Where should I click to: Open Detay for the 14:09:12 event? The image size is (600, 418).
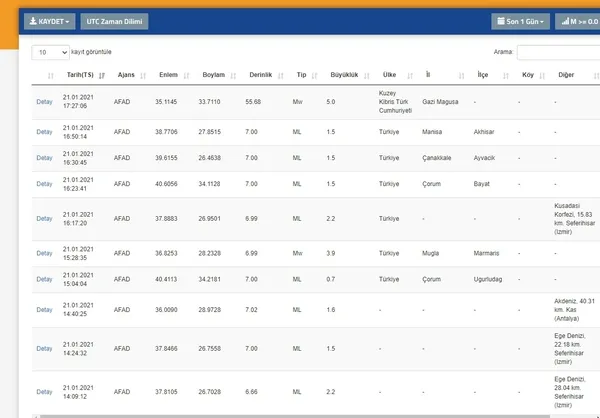pos(44,390)
